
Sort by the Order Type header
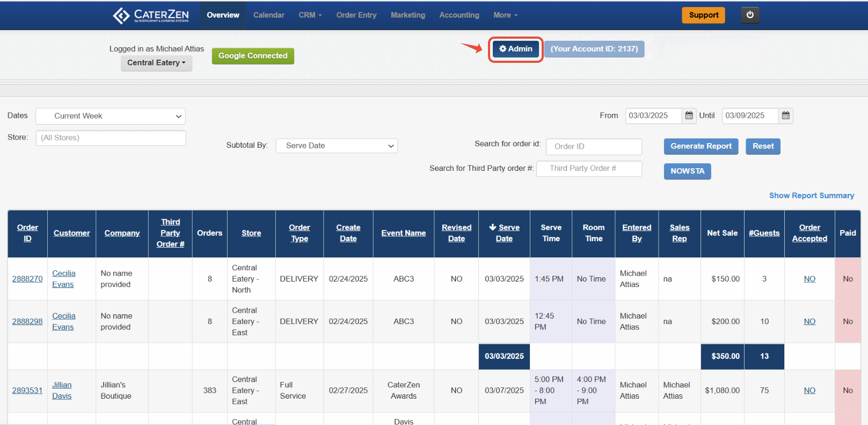pyautogui.click(x=300, y=233)
